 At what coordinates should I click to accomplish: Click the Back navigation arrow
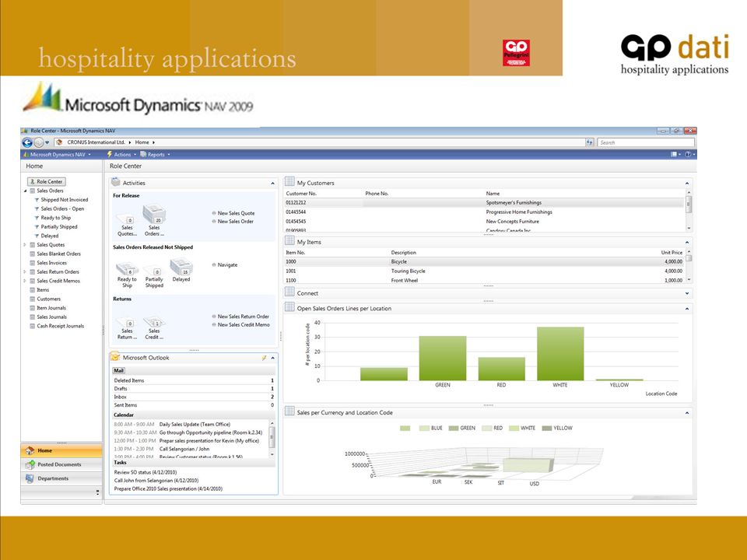point(27,142)
